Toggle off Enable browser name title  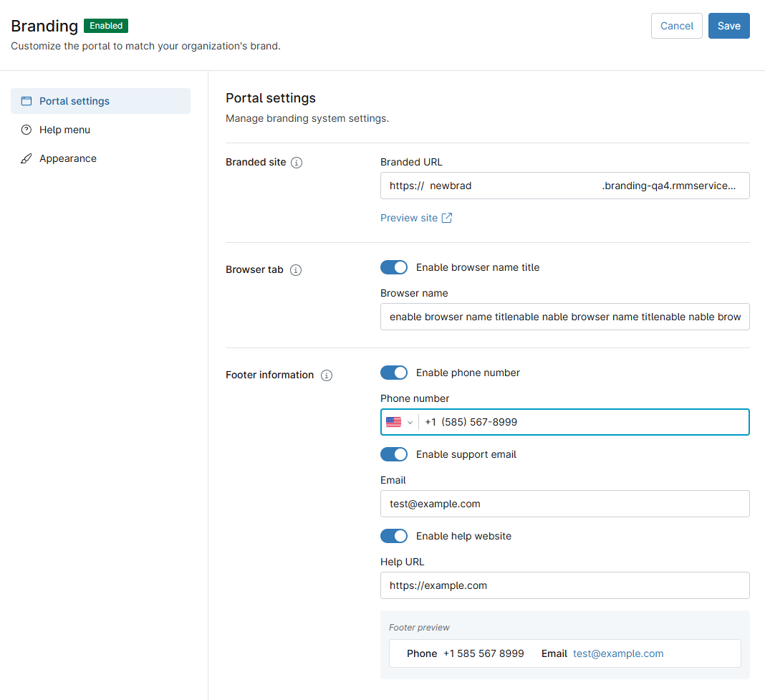(394, 267)
